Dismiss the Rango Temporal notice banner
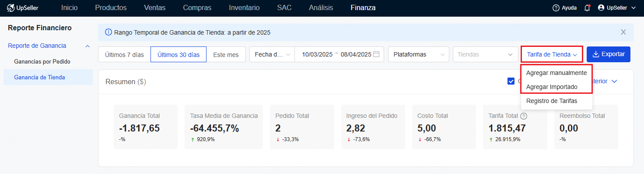Image resolution: width=644 pixels, height=174 pixels. pos(623,32)
